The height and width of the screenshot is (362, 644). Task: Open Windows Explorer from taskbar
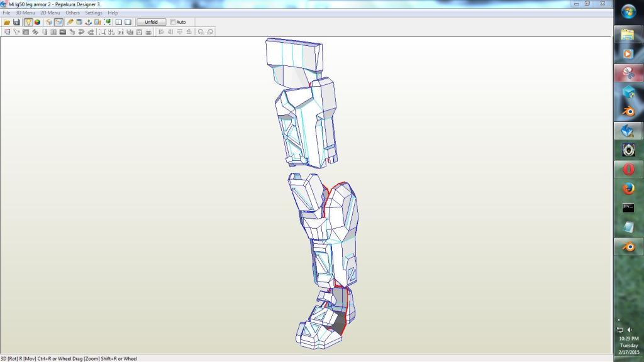click(628, 35)
